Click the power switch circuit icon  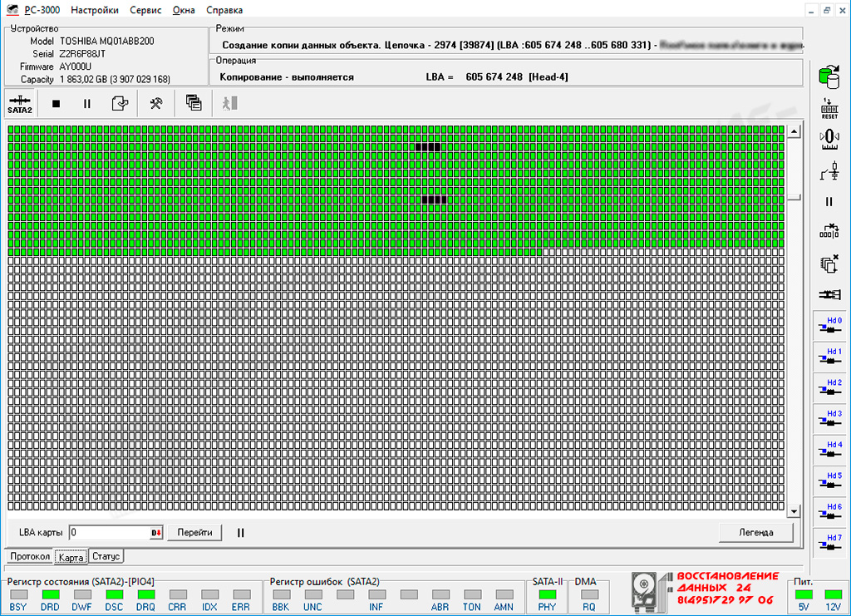pyautogui.click(x=829, y=171)
